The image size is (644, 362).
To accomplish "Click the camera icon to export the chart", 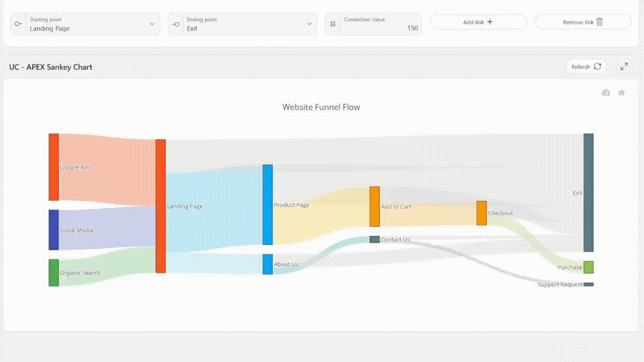I will click(x=606, y=93).
